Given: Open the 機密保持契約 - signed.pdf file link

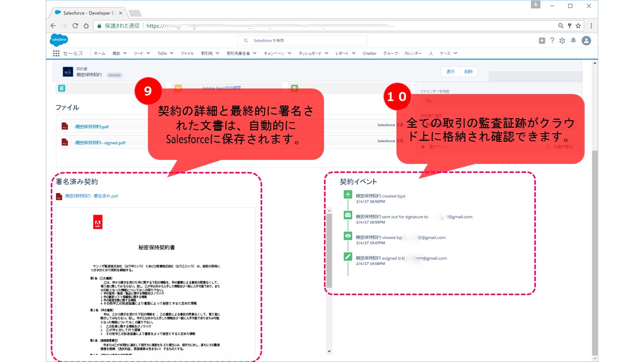Looking at the screenshot, I should point(100,143).
